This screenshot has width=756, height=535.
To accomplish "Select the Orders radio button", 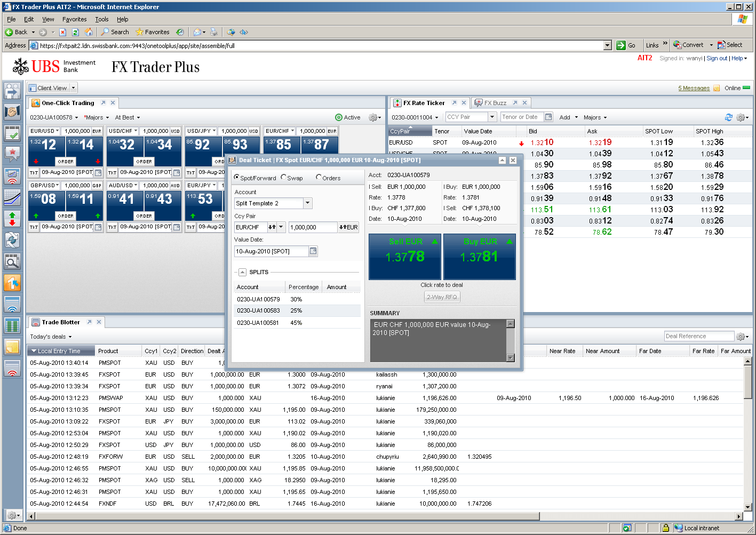I will point(319,178).
